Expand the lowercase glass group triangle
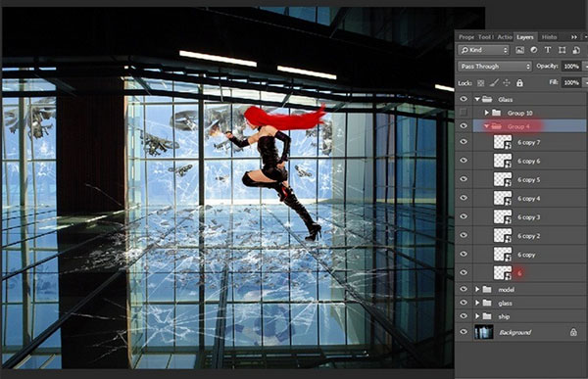The width and height of the screenshot is (588, 379). [x=477, y=303]
